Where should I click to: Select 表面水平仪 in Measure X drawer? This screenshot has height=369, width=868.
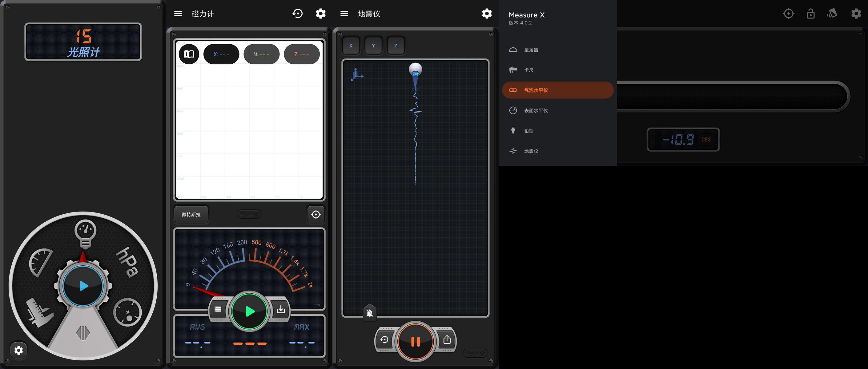point(558,110)
